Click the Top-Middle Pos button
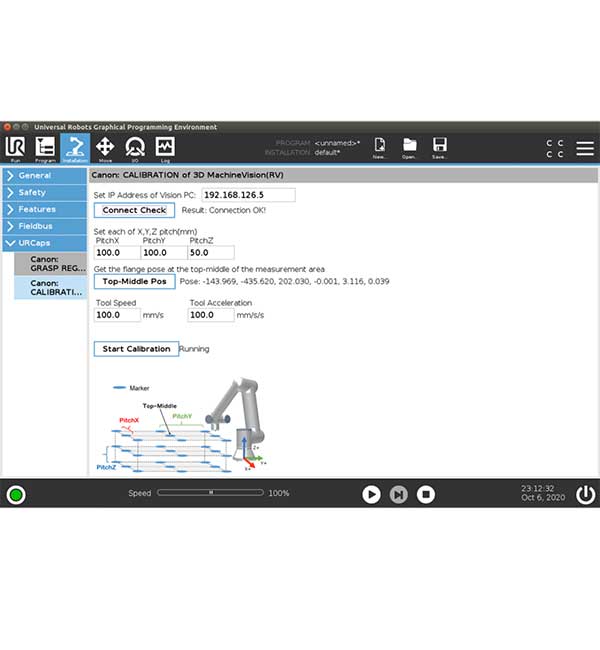600x650 pixels. click(134, 281)
